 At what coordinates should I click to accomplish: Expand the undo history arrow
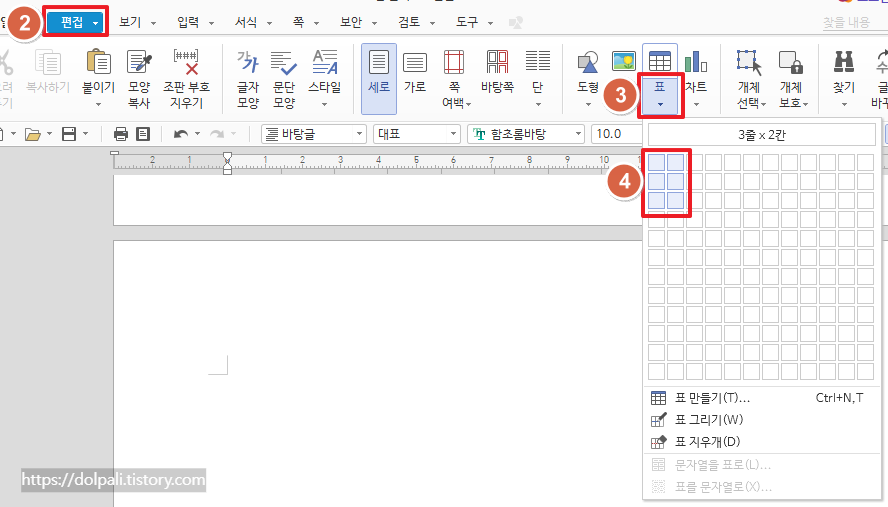(x=198, y=134)
